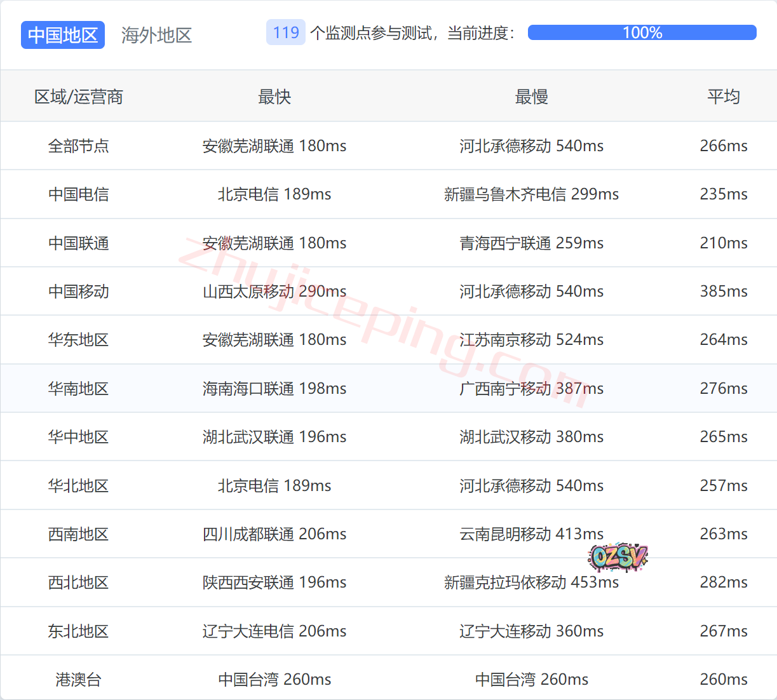The image size is (777, 700).
Task: Switch to the 中国地区 tab
Action: [x=62, y=35]
